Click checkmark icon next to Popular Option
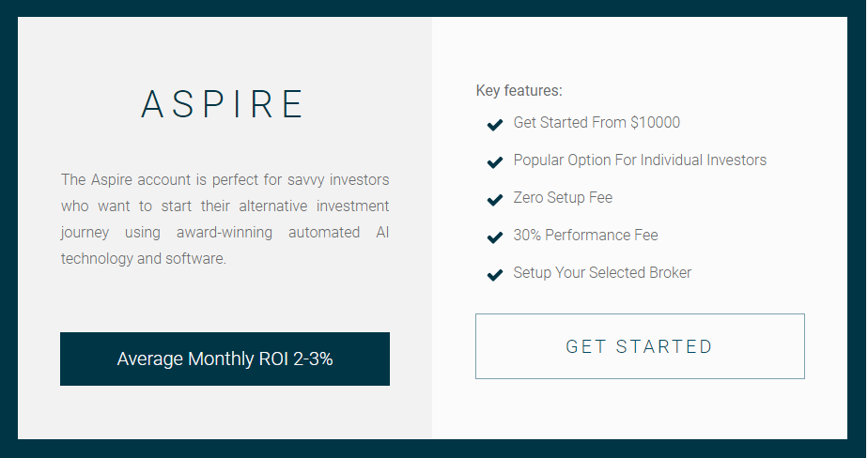This screenshot has width=868, height=458. [x=495, y=162]
